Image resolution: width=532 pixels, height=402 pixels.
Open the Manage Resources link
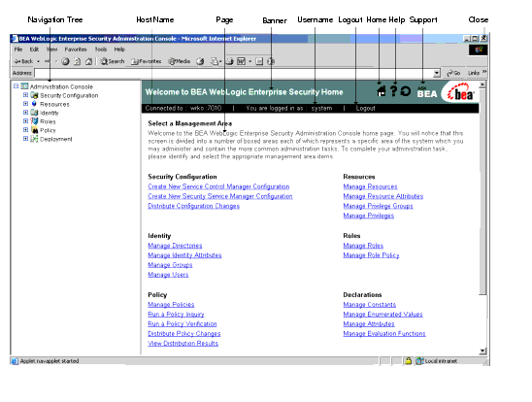[x=370, y=186]
